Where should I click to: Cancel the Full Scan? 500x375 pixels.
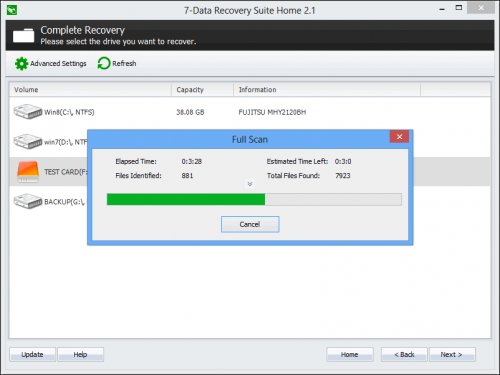tap(250, 224)
